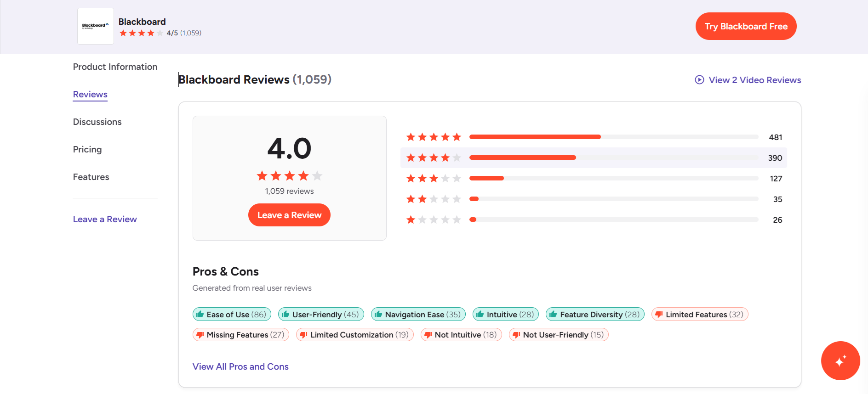
Task: Filter by 1-star rating bar
Action: [x=614, y=220]
